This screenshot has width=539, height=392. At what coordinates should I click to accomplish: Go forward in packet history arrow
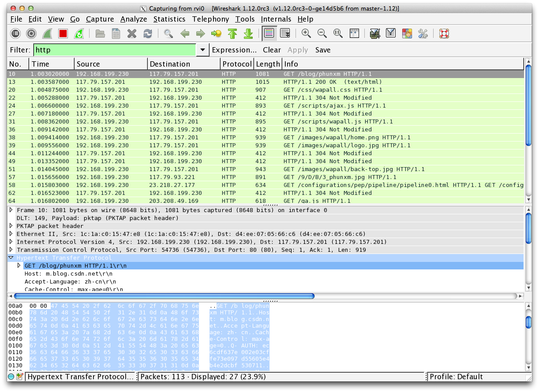[x=201, y=34]
